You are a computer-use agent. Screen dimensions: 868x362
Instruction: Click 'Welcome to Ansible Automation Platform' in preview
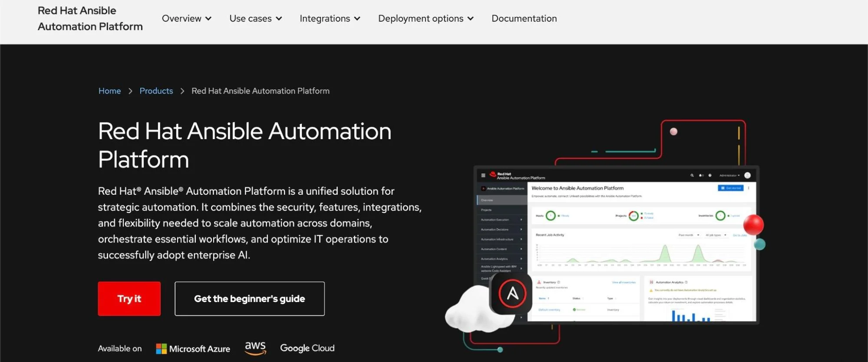[x=578, y=188]
